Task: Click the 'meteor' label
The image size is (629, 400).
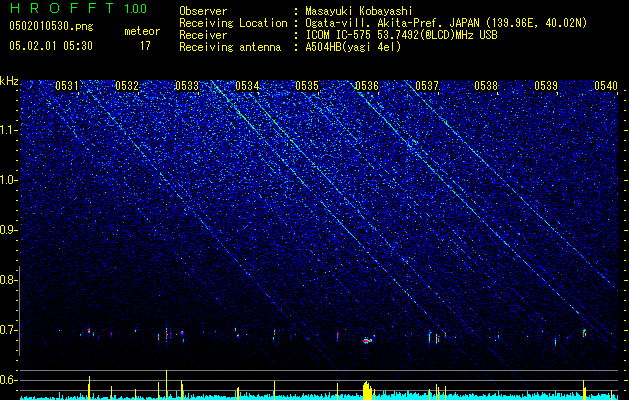Action: (142, 31)
